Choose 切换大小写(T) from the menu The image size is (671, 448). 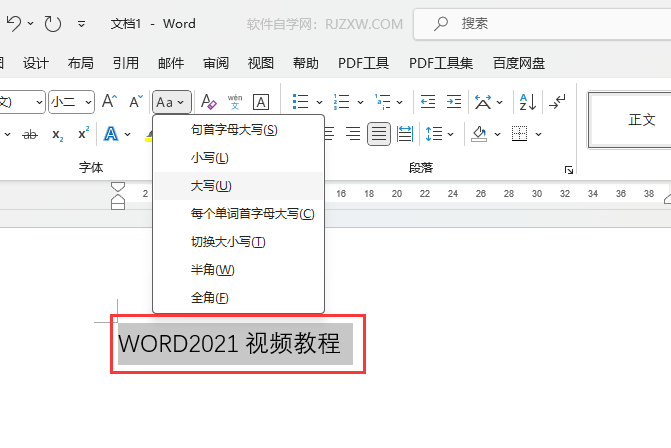[238, 242]
